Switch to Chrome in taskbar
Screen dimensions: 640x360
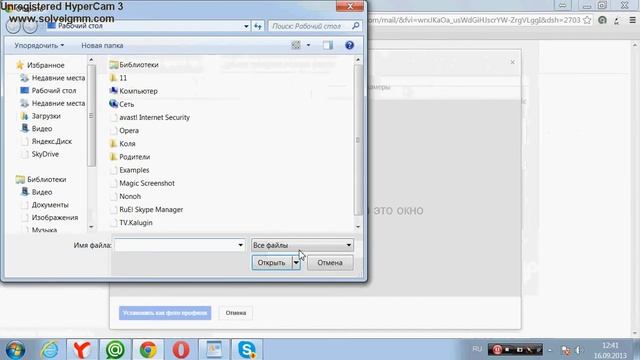pyautogui.click(x=148, y=350)
